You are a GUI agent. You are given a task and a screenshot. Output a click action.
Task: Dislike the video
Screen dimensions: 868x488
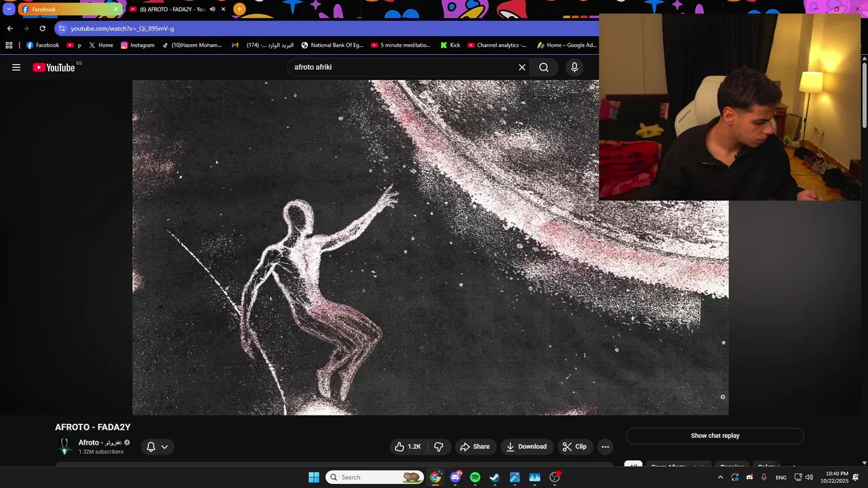click(439, 447)
